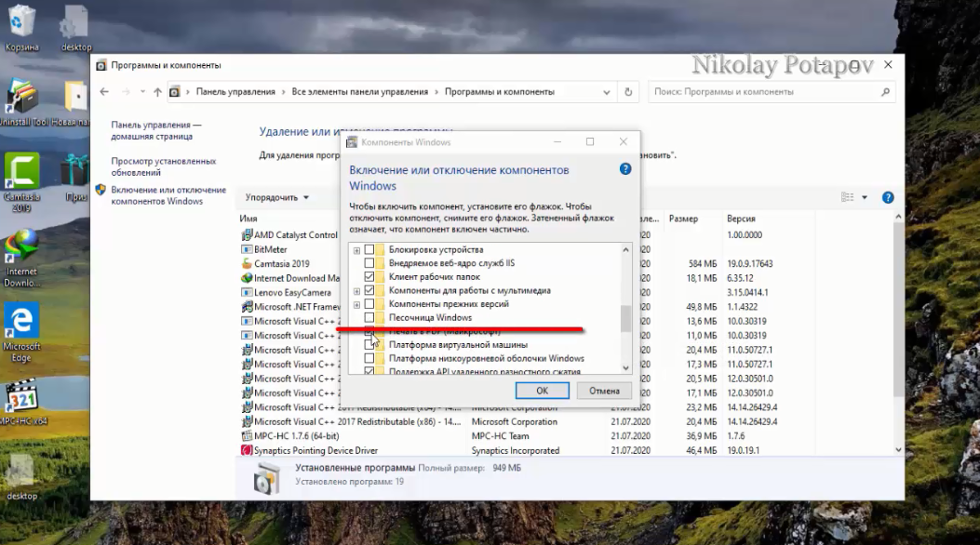Image resolution: width=980 pixels, height=545 pixels.
Task: Select the Microsoft Edge desktop shortcut
Action: (x=21, y=333)
